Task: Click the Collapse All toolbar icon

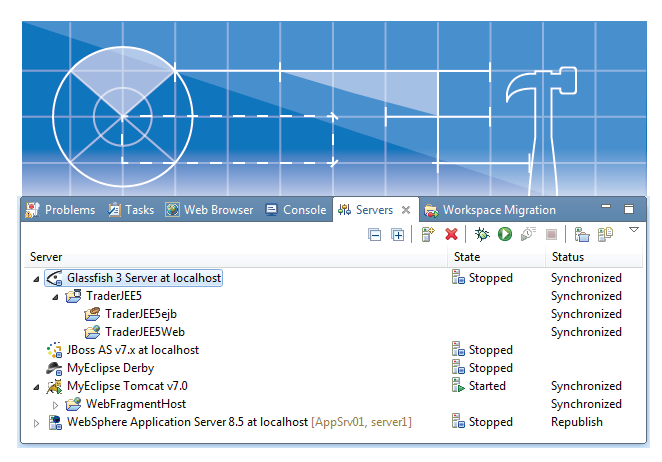Action: tap(375, 234)
